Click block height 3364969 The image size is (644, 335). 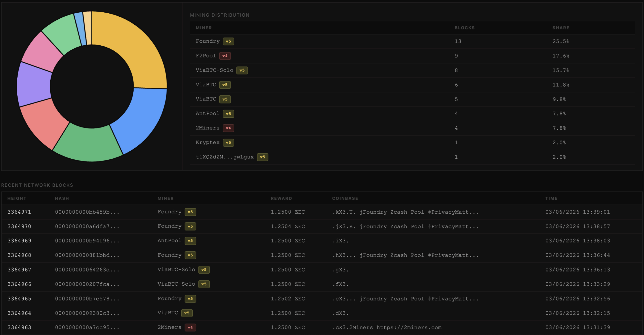click(x=19, y=241)
